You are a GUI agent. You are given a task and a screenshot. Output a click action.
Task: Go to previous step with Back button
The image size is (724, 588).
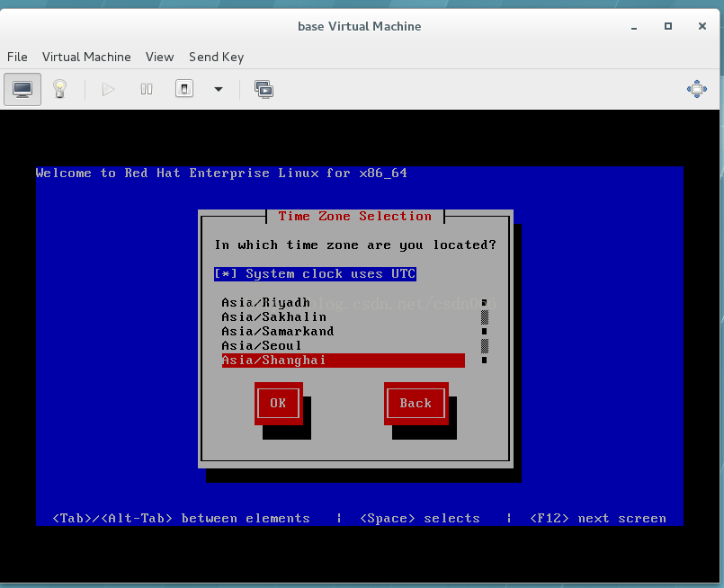point(416,404)
